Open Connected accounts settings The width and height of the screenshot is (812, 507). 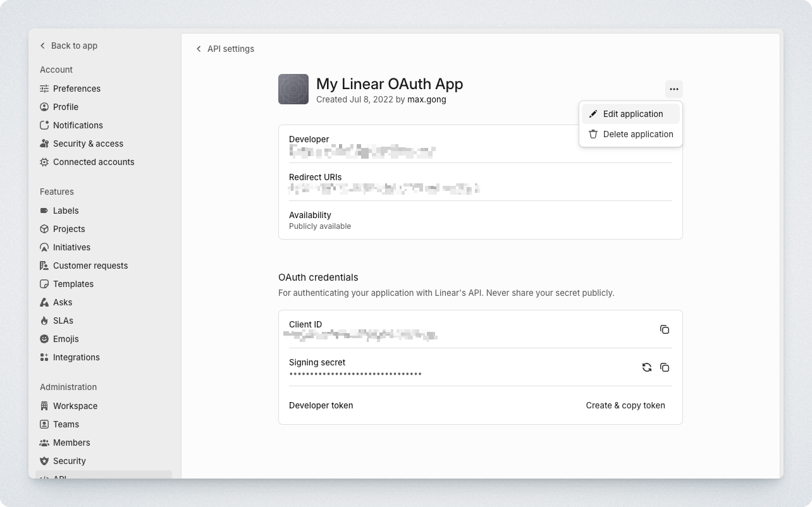94,162
